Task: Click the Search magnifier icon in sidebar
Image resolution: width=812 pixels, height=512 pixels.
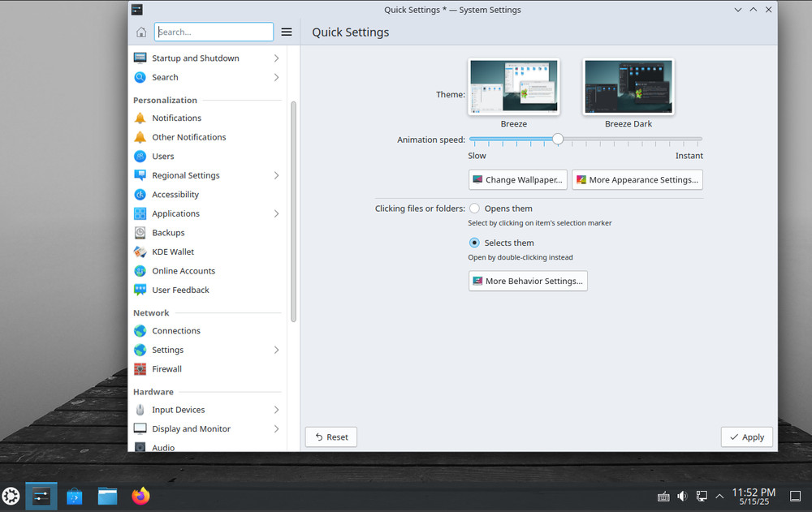Action: 140,77
